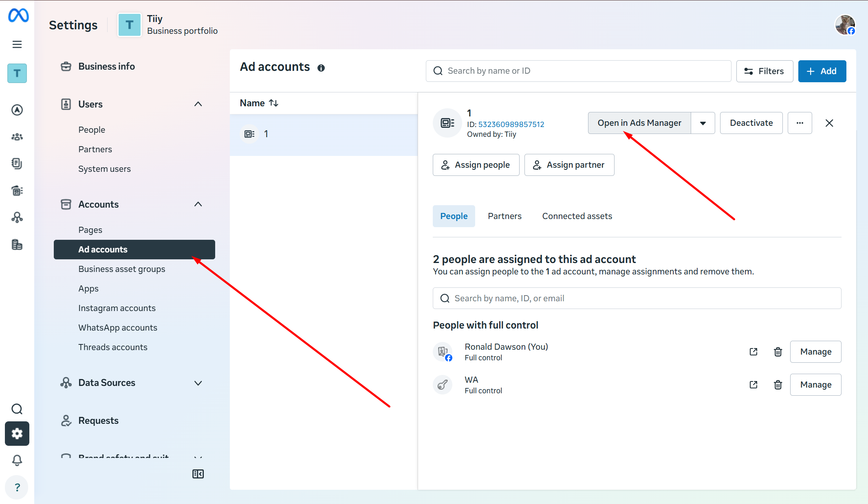Open the Ads Manager dropdown arrow
The width and height of the screenshot is (868, 504).
(703, 123)
